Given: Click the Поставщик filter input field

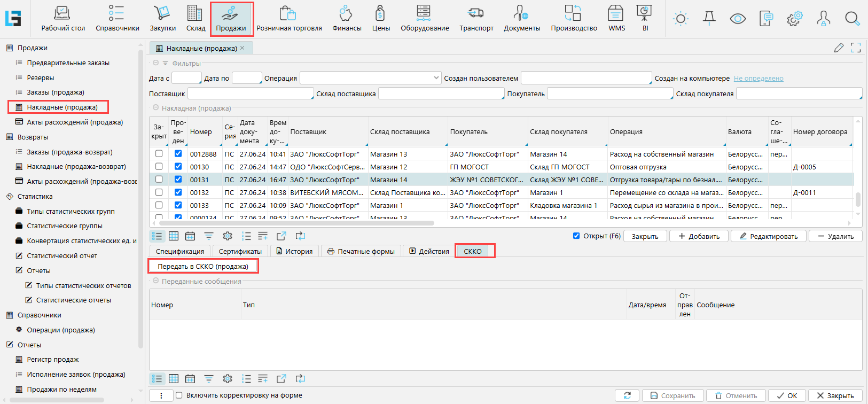Looking at the screenshot, I should pyautogui.click(x=250, y=94).
